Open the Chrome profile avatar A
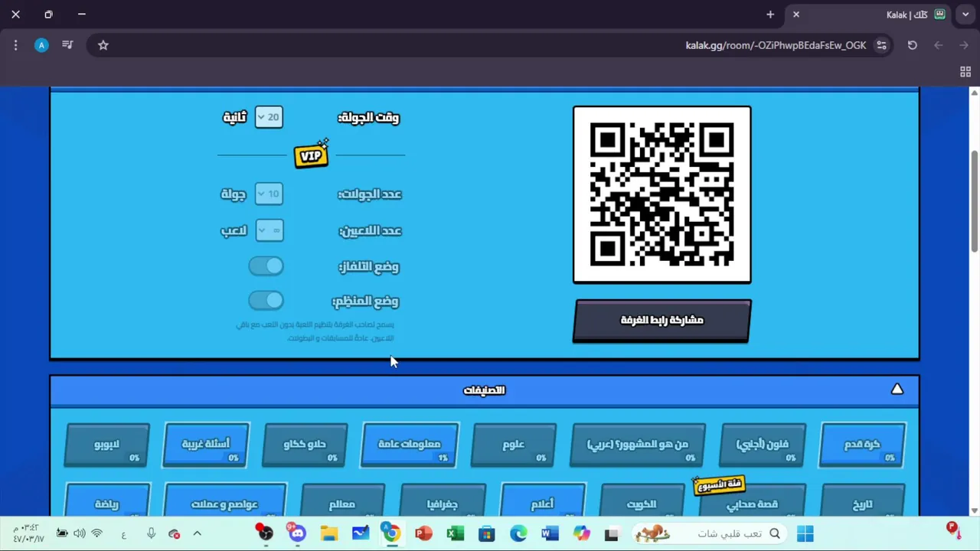 tap(41, 45)
